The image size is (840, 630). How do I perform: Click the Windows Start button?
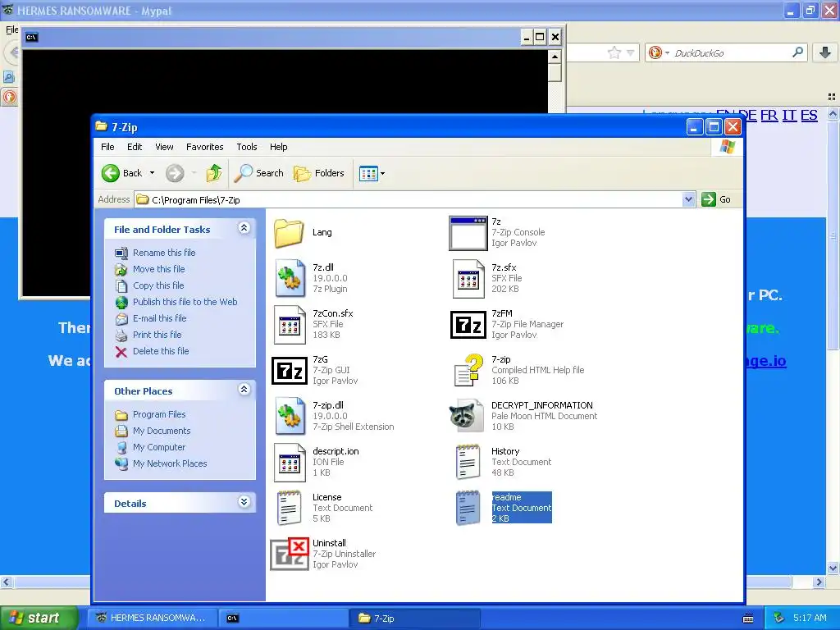39,619
